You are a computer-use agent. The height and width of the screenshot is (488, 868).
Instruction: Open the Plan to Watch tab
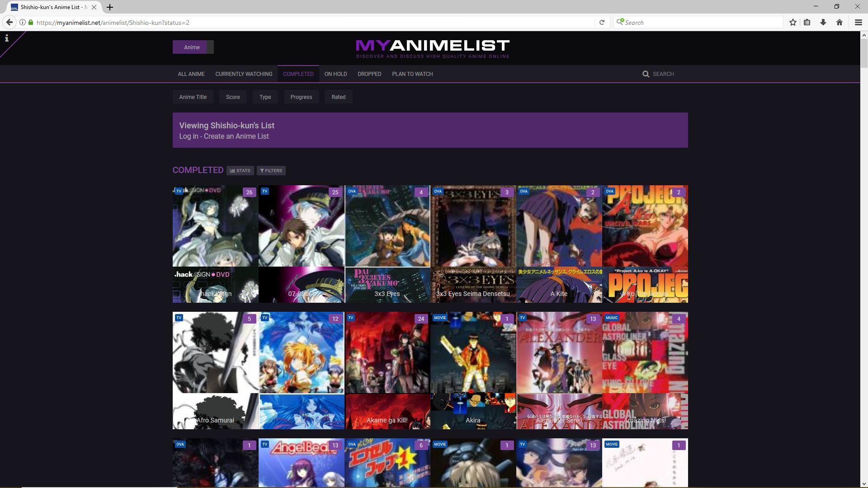412,74
